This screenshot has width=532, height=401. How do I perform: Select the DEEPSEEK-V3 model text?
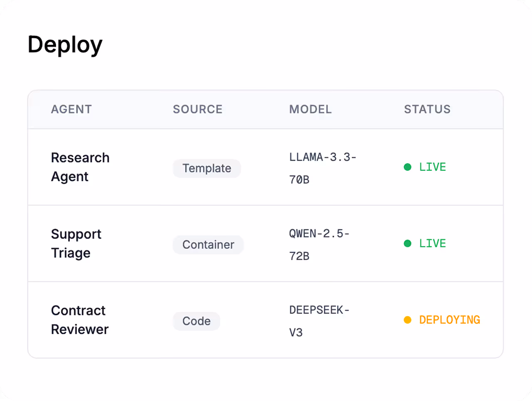(319, 321)
